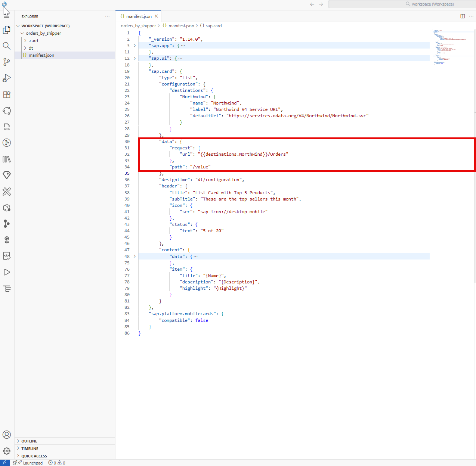This screenshot has width=476, height=466.
Task: Click the "{Highlight}" value on line 79
Action: point(230,288)
